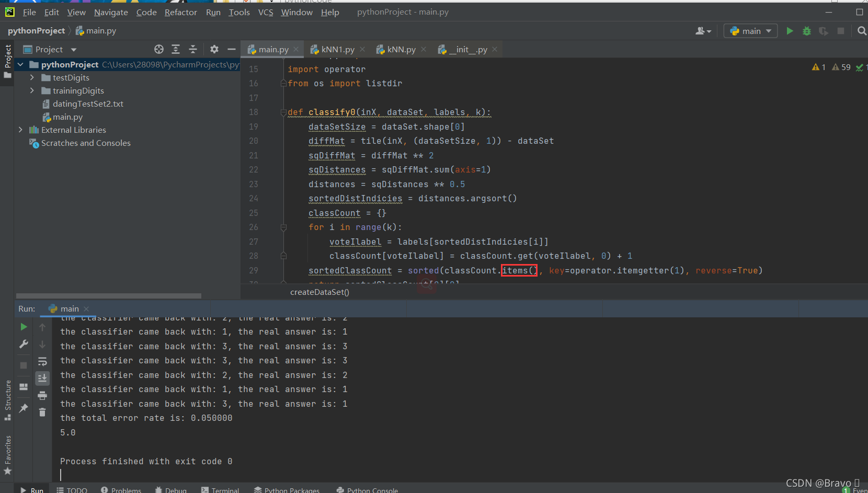Click pythonProject breadcrumb in navigation bar
This screenshot has width=868, height=493.
37,31
